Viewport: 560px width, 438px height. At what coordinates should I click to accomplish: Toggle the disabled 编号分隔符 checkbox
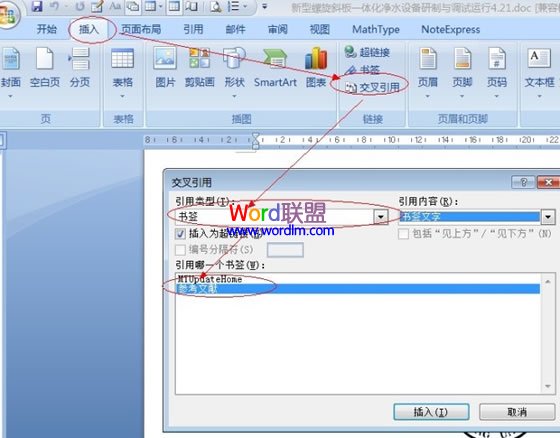180,249
